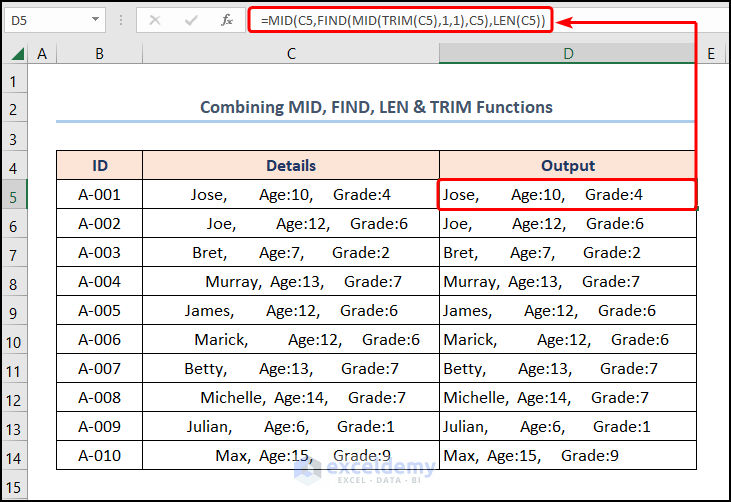Select the cell containing A-007
The image size is (731, 502).
point(99,368)
